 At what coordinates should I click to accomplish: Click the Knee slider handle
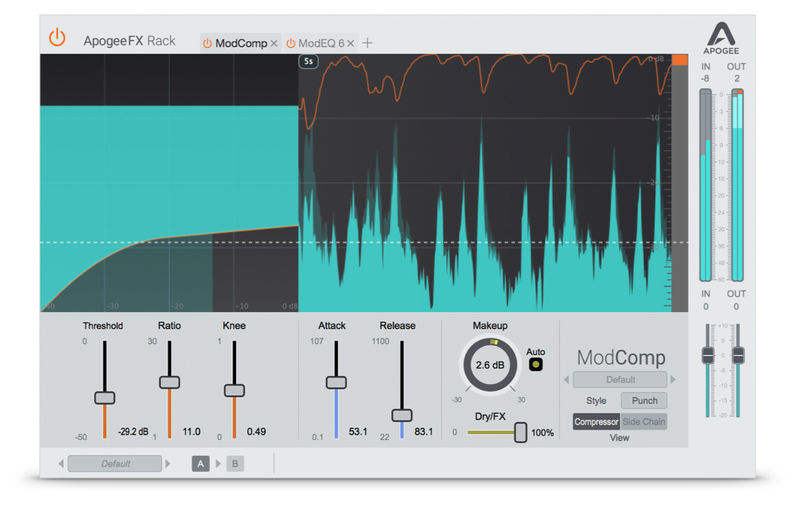[234, 391]
